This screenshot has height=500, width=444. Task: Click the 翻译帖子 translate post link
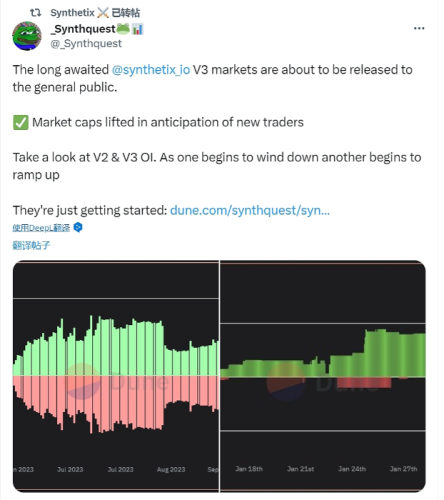31,245
